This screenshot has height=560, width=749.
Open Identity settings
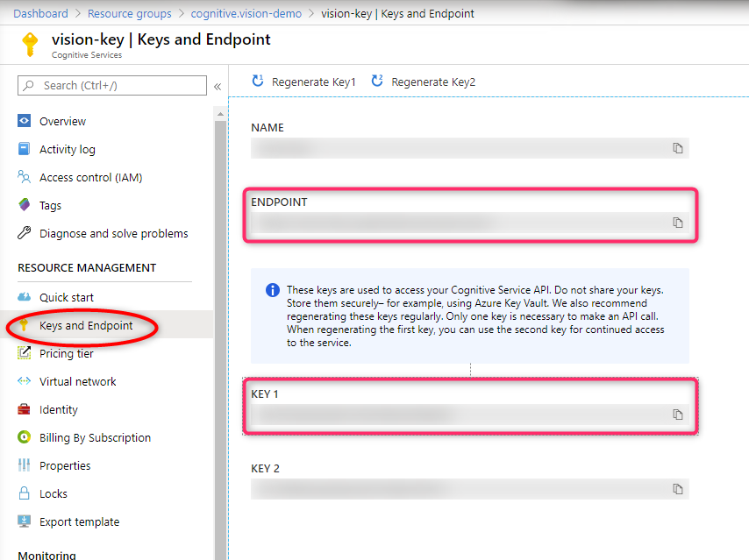58,409
